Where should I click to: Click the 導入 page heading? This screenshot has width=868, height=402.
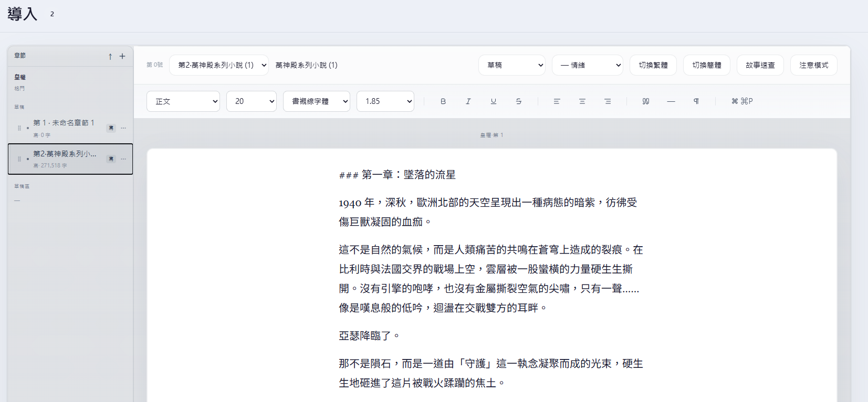23,14
